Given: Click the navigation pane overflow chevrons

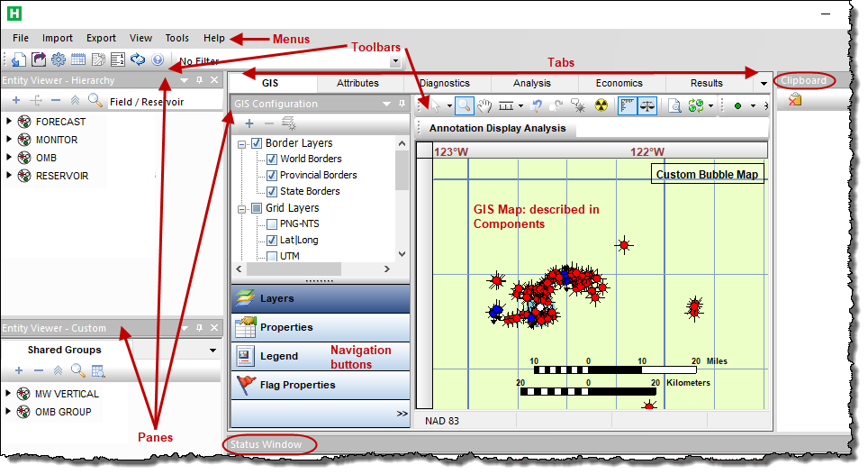Looking at the screenshot, I should tap(402, 414).
